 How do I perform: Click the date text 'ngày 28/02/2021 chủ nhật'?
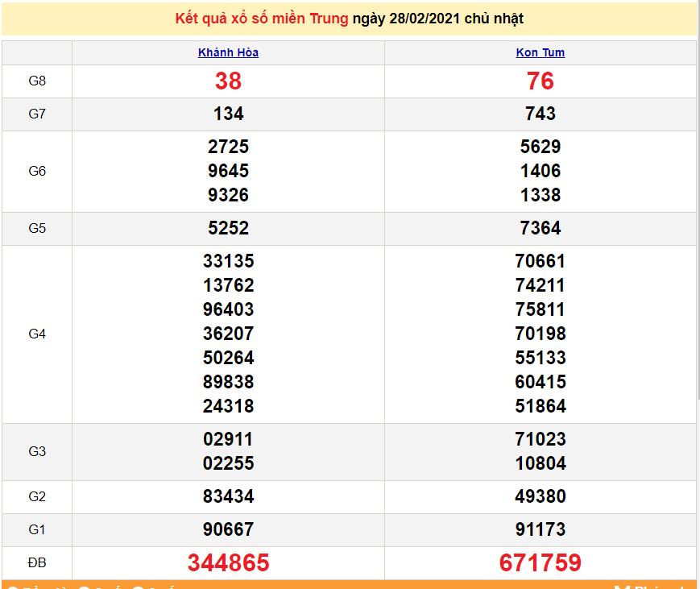click(437, 19)
